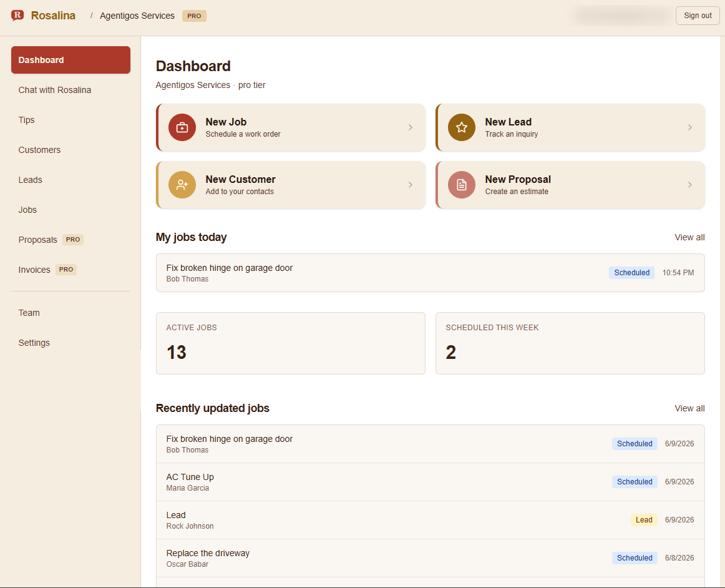725x588 pixels.
Task: Go to the Tips page
Action: click(x=71, y=120)
